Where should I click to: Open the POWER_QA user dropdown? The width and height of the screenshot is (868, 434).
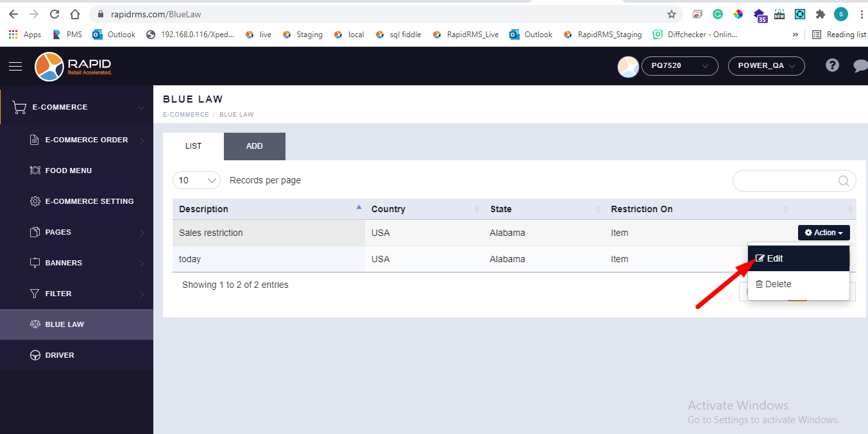(x=766, y=66)
